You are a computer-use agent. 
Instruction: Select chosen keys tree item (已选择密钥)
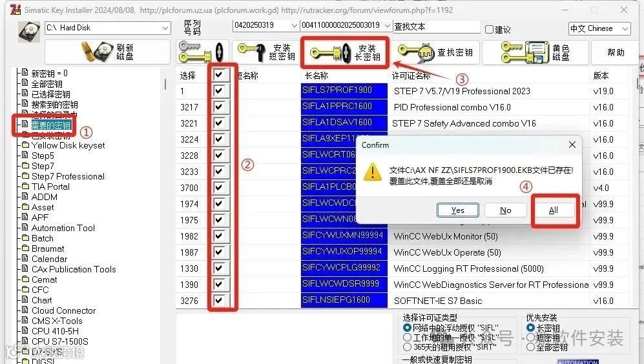pos(51,94)
